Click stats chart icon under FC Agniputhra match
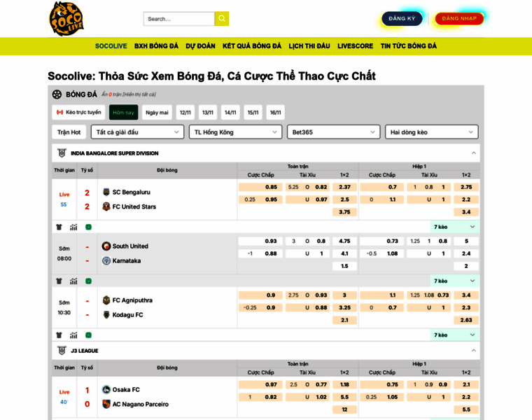The width and height of the screenshot is (532, 420). tap(73, 335)
